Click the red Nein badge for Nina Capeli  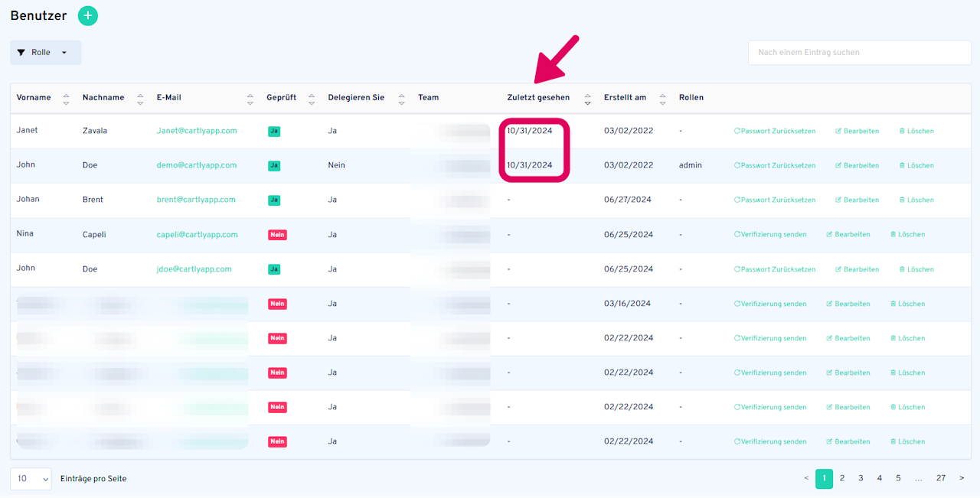277,235
